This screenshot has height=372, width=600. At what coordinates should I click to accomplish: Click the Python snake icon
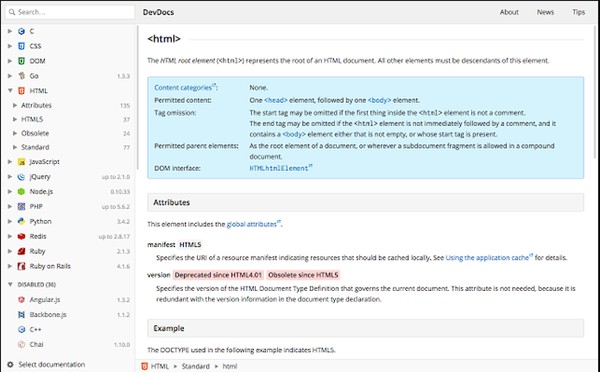tap(21, 222)
